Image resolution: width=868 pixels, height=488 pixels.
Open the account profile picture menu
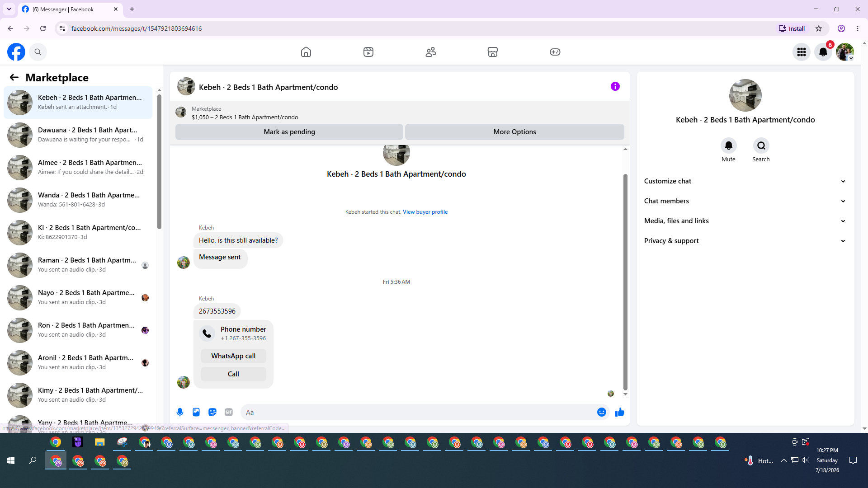click(x=845, y=52)
